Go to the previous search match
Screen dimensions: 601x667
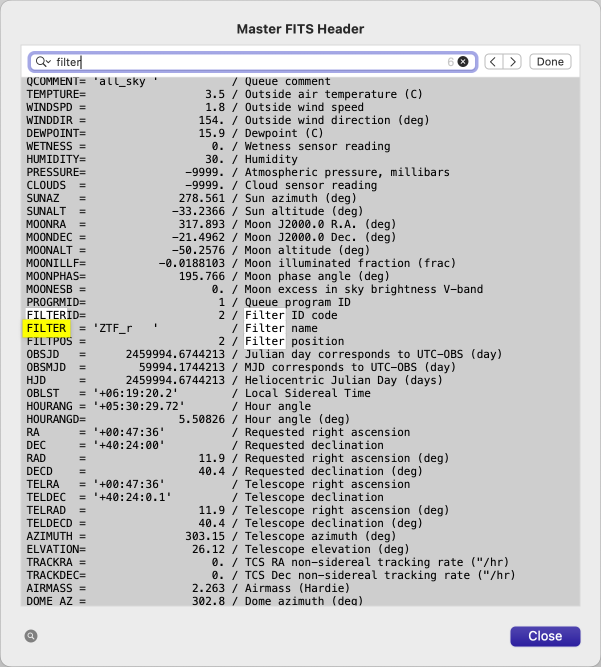click(494, 62)
